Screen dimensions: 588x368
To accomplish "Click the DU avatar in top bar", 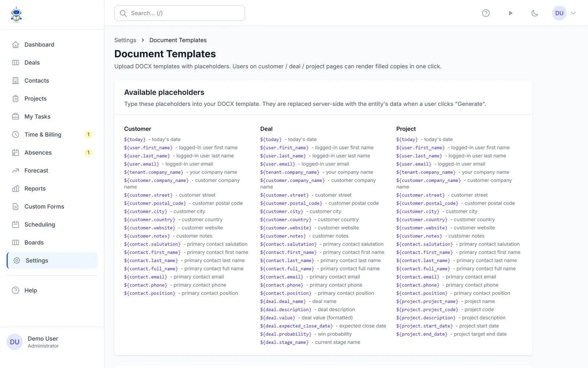I will coord(559,13).
